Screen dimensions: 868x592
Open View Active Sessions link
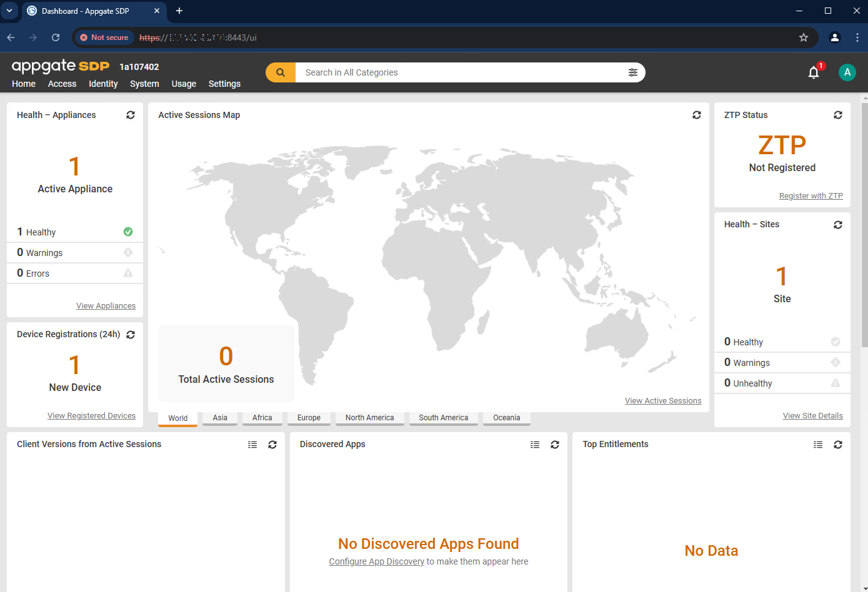pos(663,400)
